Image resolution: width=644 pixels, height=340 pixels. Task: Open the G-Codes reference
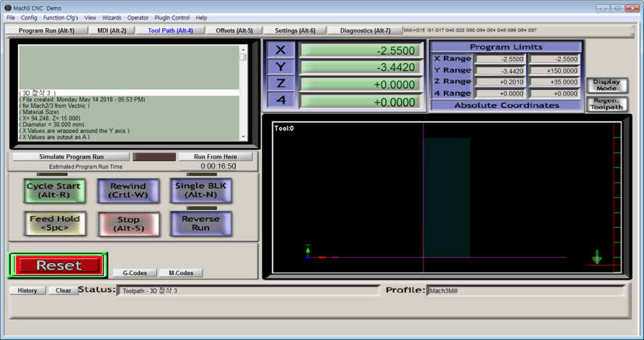[135, 273]
